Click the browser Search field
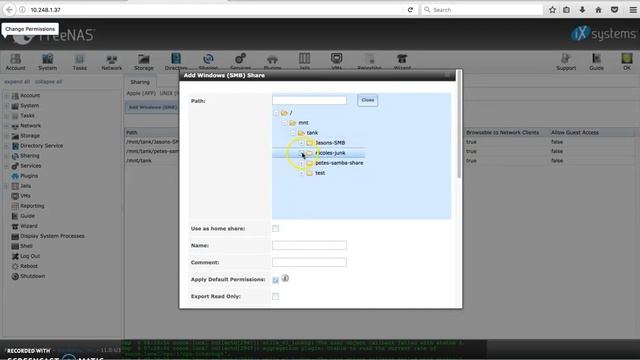Image resolution: width=640 pixels, height=360 pixels. tap(482, 9)
